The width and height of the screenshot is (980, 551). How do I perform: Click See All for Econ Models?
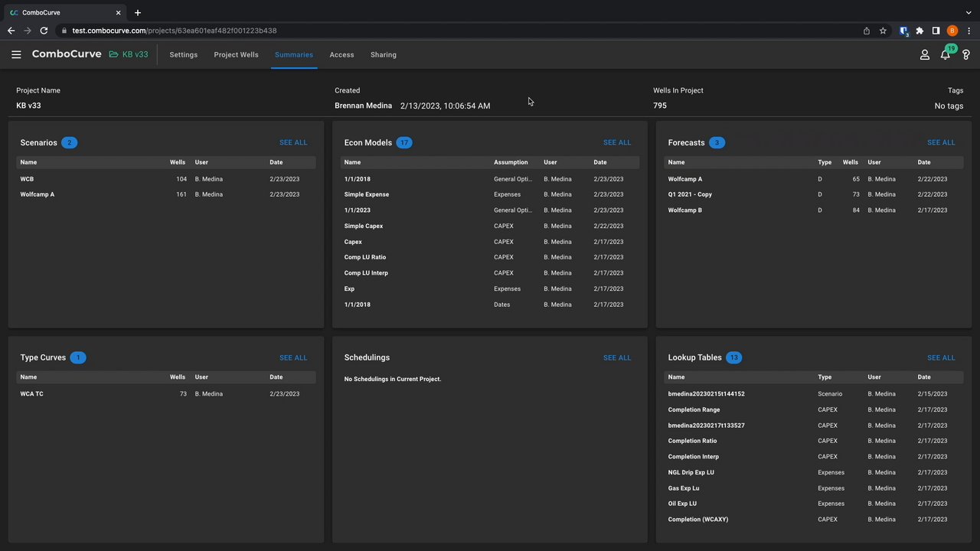617,142
